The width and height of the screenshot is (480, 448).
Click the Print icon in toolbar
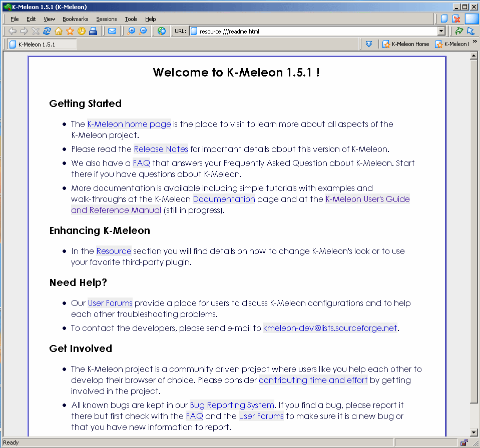pyautogui.click(x=93, y=31)
